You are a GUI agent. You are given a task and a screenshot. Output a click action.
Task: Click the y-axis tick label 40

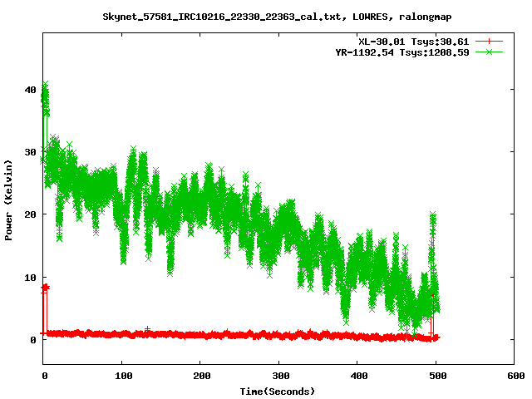click(x=30, y=90)
